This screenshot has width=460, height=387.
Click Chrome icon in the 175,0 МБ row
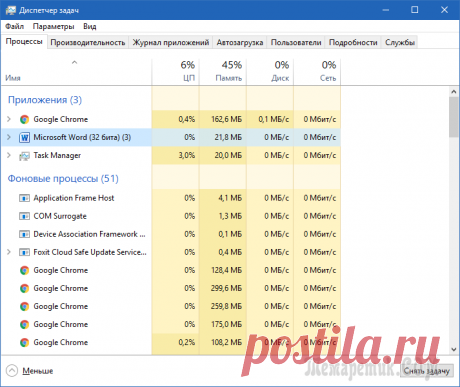pyautogui.click(x=24, y=324)
